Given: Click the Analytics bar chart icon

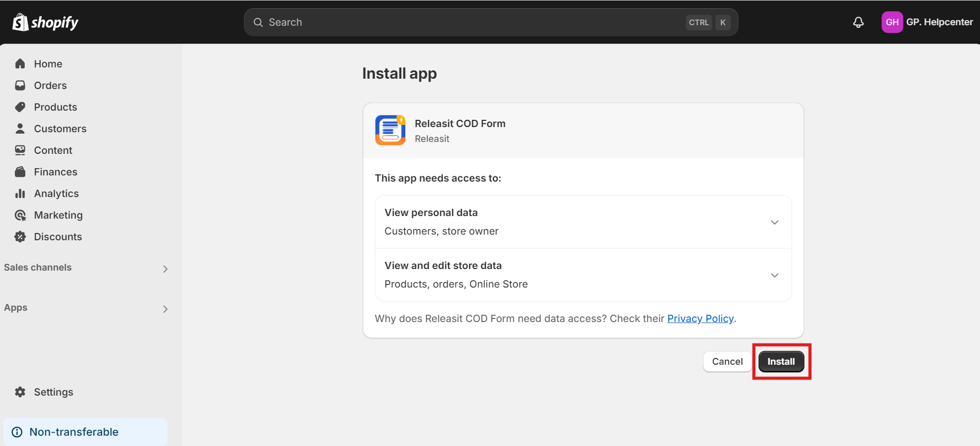Looking at the screenshot, I should [20, 193].
